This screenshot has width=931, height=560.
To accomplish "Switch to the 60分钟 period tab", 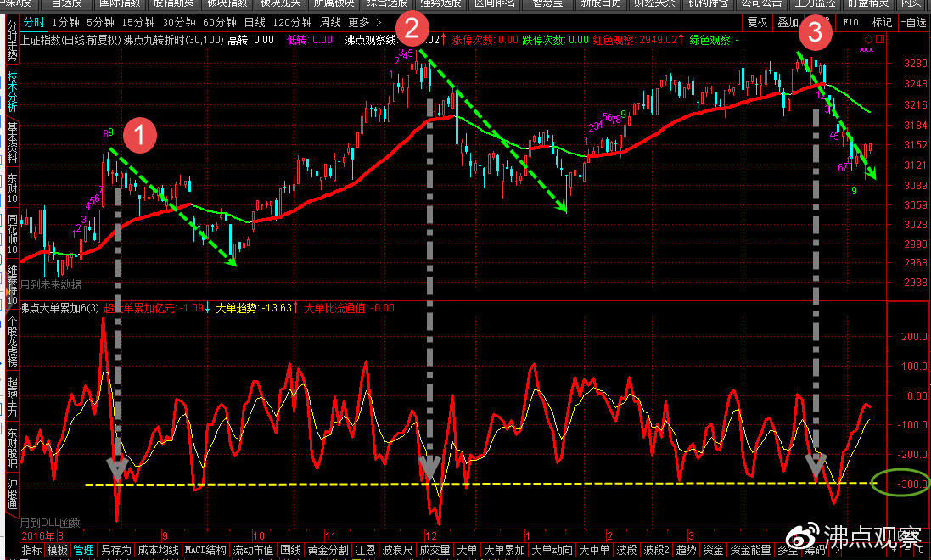I will coord(220,22).
